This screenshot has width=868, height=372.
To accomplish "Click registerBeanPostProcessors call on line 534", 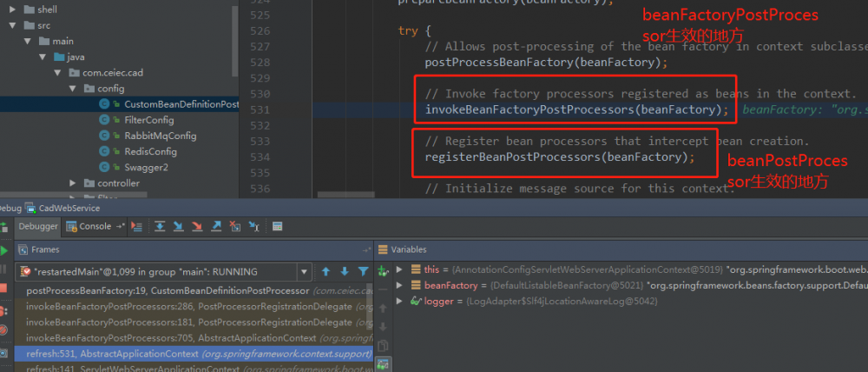I will pos(560,157).
